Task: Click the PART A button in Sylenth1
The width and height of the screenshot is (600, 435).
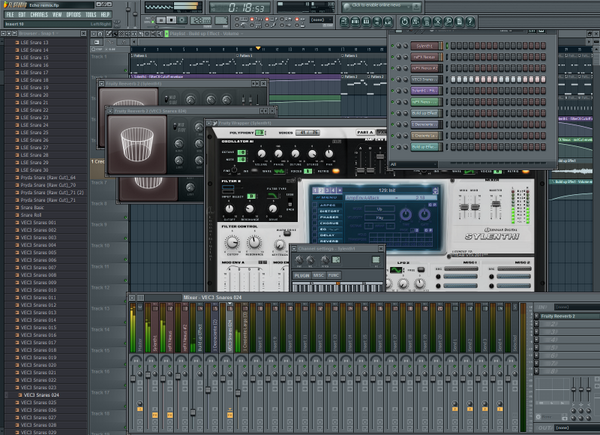Action: 365,132
